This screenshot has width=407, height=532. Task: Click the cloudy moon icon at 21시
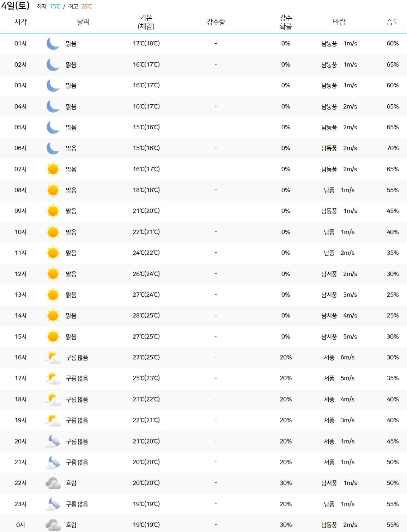point(53,462)
